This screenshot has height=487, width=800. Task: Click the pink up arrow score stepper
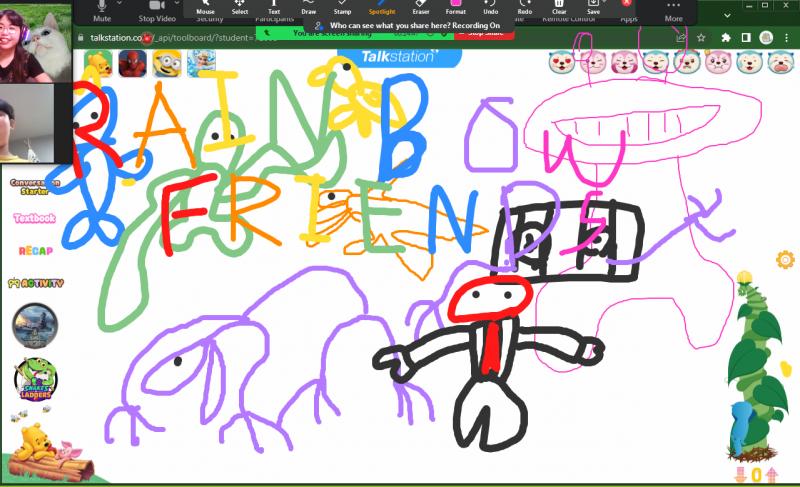point(771,474)
